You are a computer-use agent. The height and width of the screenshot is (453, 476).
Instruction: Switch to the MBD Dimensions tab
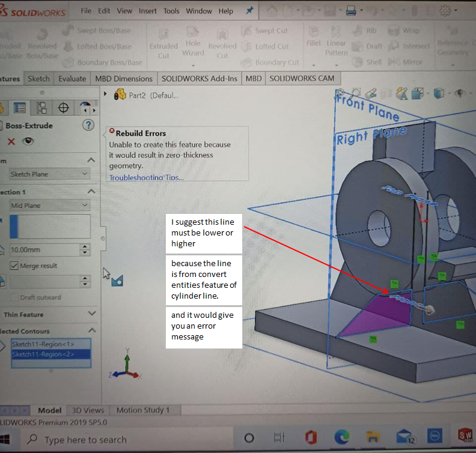tap(124, 79)
